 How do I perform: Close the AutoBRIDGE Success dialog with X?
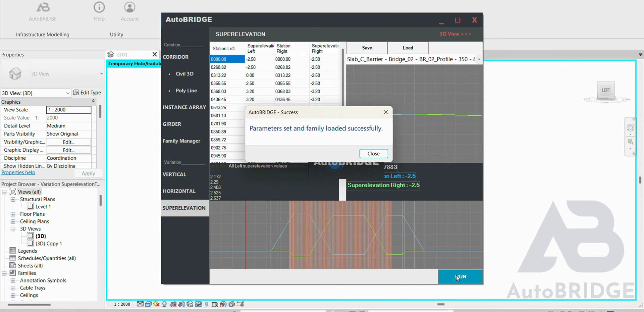386,112
